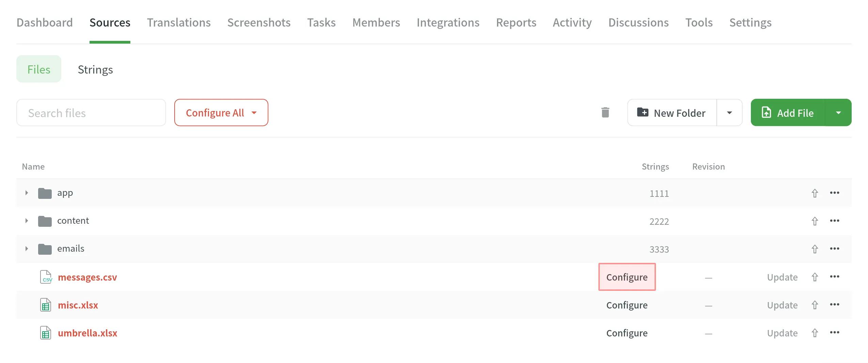The height and width of the screenshot is (363, 868).
Task: Click the Search files input field
Action: [x=91, y=112]
